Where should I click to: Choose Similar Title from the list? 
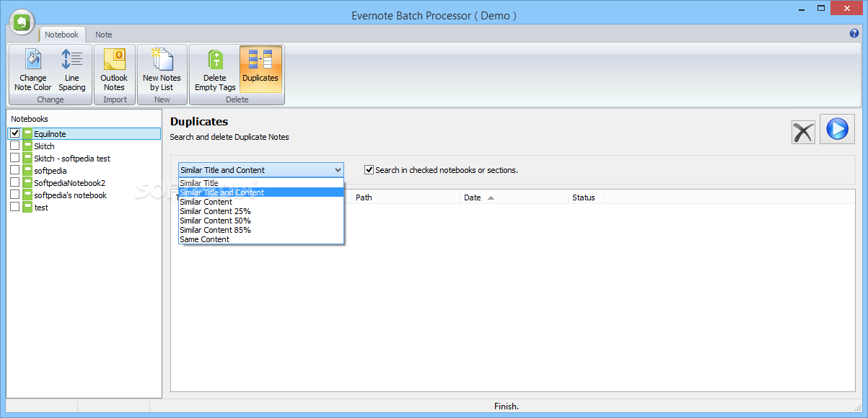[x=261, y=183]
